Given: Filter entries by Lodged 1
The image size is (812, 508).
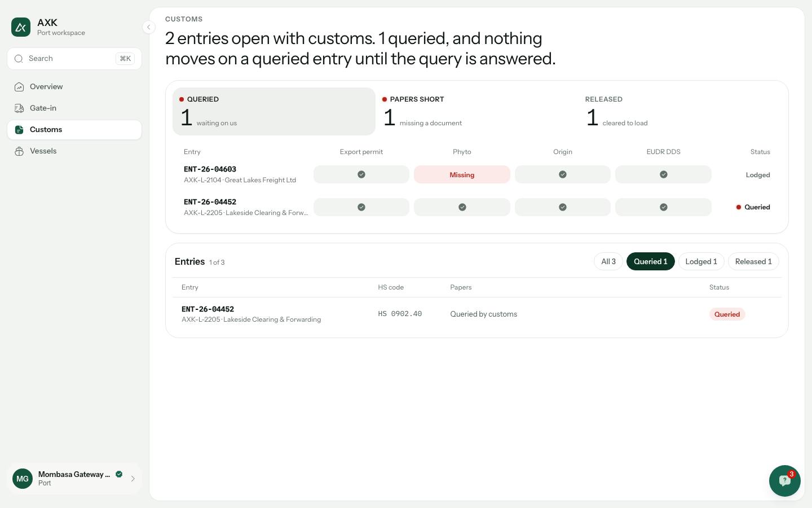Looking at the screenshot, I should coord(701,261).
